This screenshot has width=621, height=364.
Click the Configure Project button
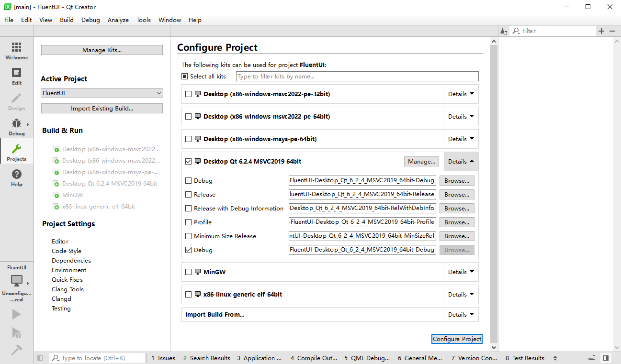point(457,339)
